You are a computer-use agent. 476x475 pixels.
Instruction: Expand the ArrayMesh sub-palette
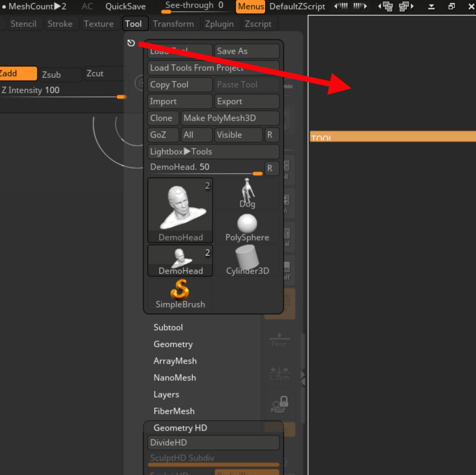click(x=175, y=361)
